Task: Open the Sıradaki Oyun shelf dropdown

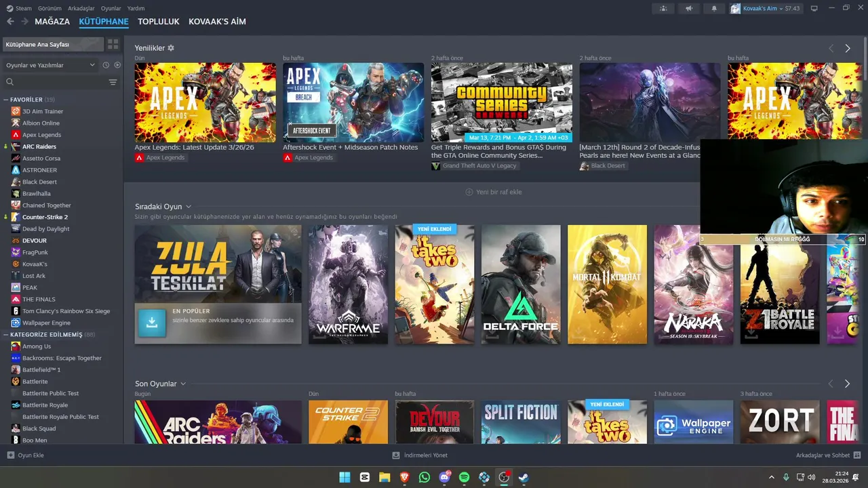Action: [189, 207]
